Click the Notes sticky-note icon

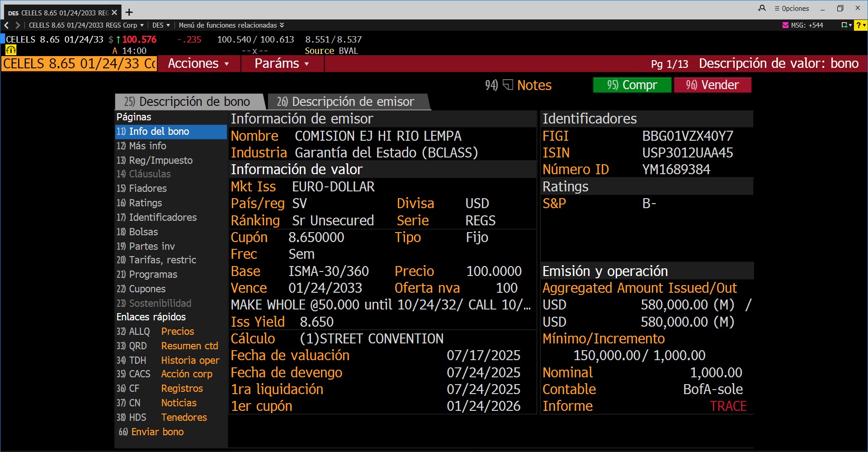pos(508,85)
